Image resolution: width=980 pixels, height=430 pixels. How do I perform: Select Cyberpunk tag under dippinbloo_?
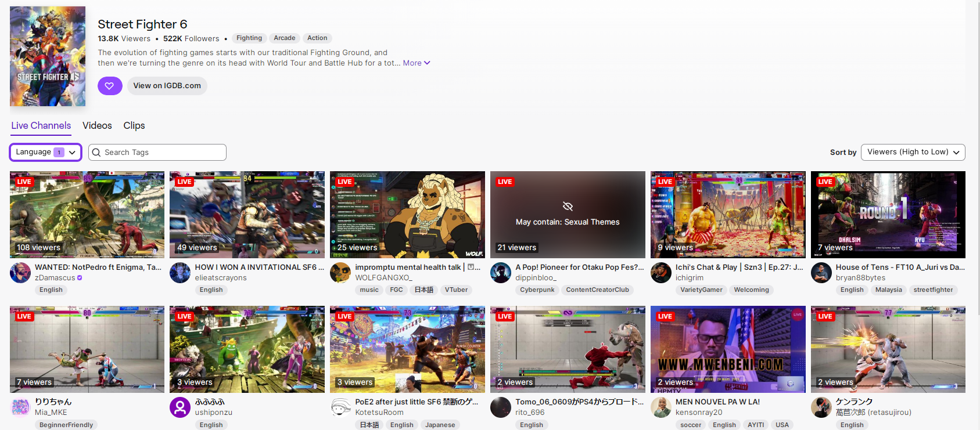[537, 290]
